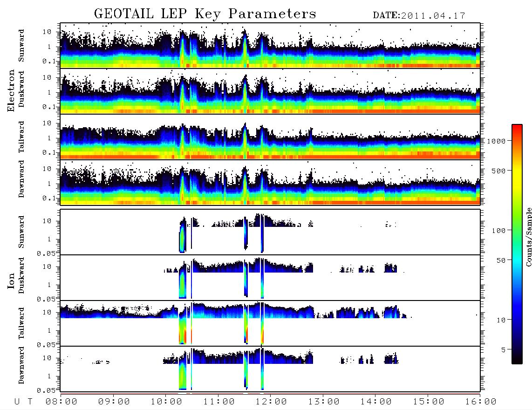Screen dimensions: 532x410
Task: Click the "10:00" time tick label
Action: pyautogui.click(x=166, y=402)
